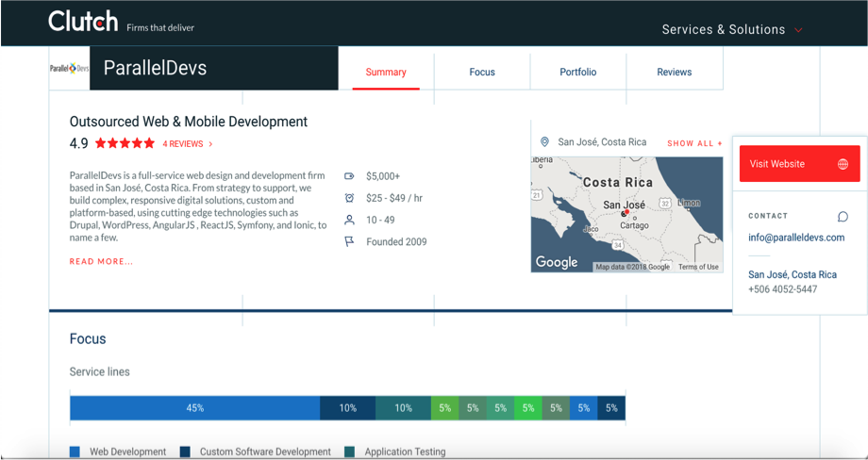Image resolution: width=868 pixels, height=460 pixels.
Task: Click the red San José map marker
Action: coord(626,212)
